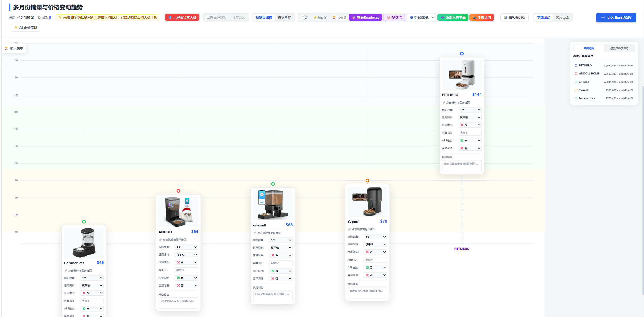
Task: Filter to Top 5 brands
Action: [x=320, y=17]
